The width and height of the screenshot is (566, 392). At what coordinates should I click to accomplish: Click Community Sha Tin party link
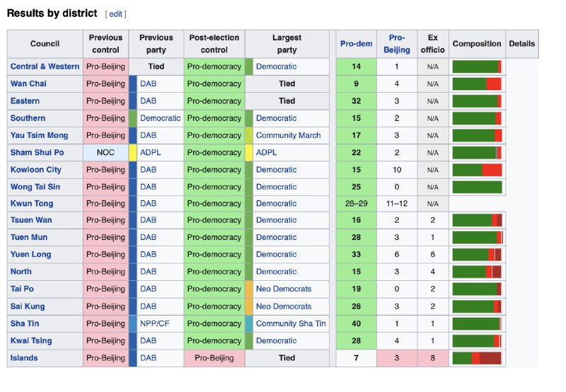point(291,323)
